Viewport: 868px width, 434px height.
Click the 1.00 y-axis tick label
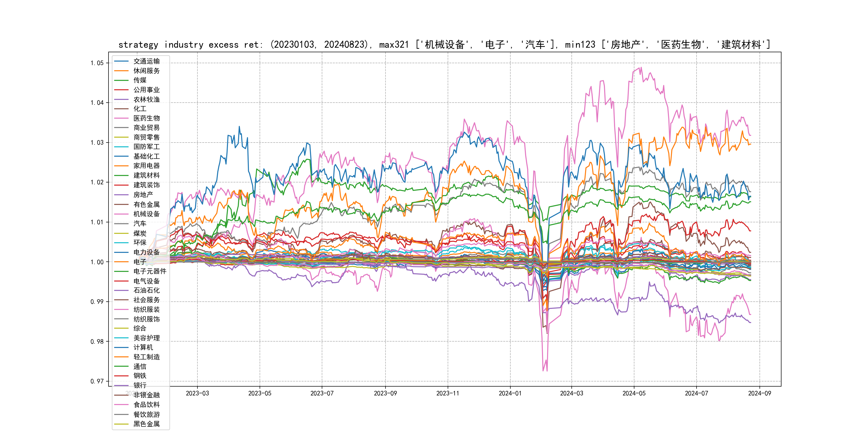97,262
